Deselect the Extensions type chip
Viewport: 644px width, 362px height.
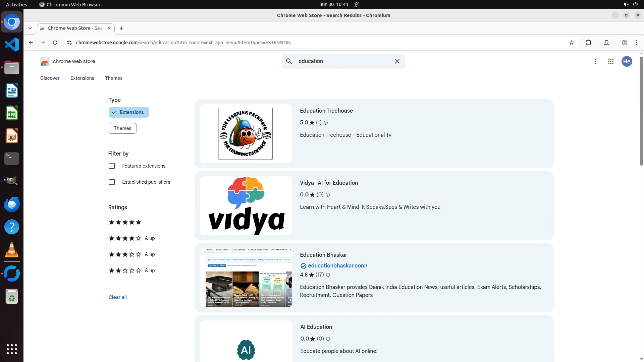(129, 112)
